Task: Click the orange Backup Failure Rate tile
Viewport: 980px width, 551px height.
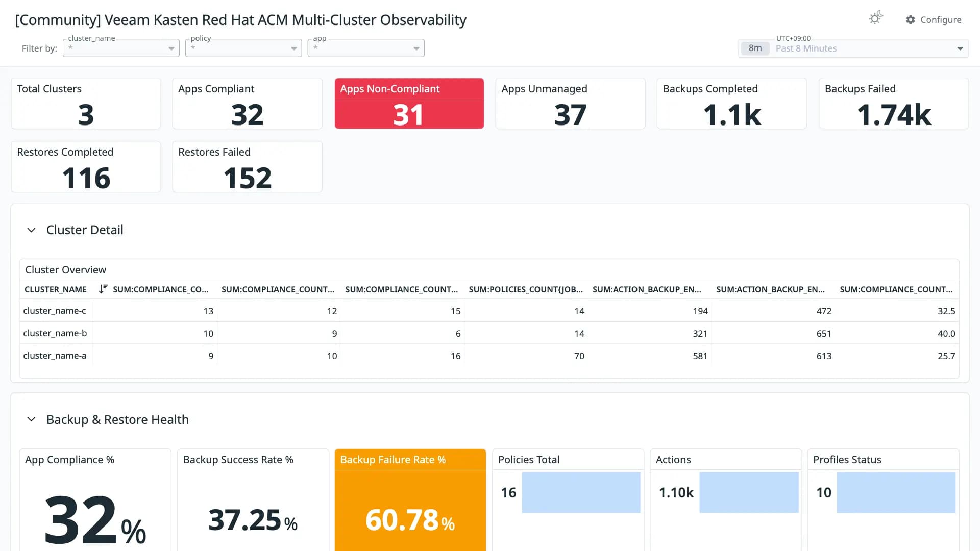Action: pyautogui.click(x=410, y=500)
